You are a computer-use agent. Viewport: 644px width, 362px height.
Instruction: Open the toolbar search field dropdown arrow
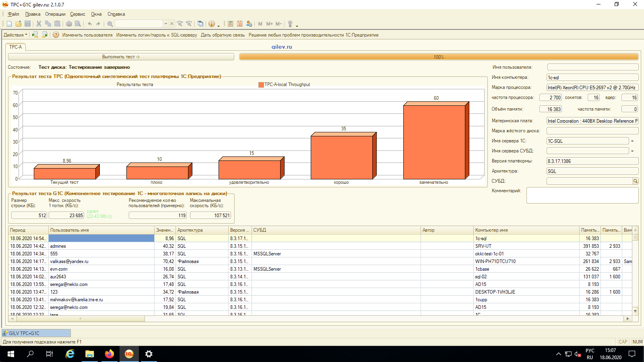click(165, 24)
